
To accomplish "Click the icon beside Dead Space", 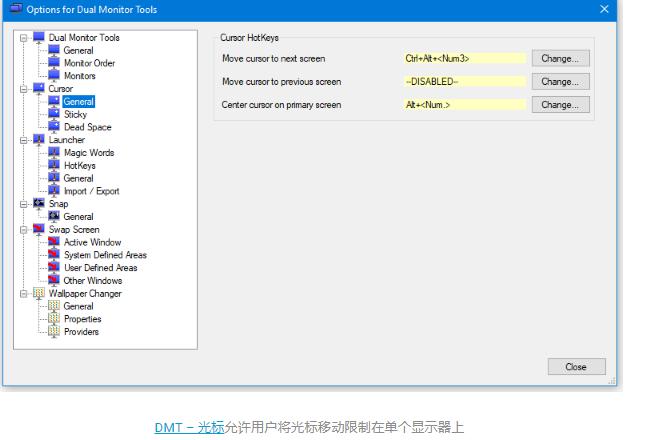I will [54, 127].
